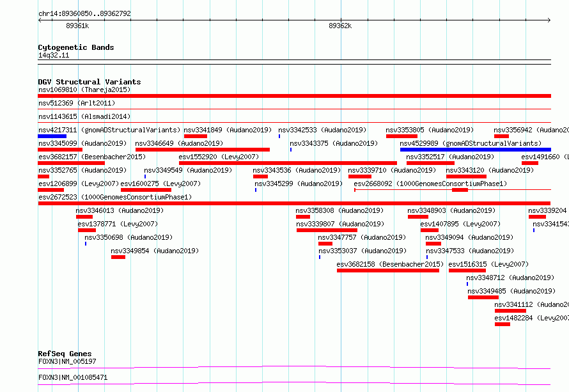
Task: Open nsv4217311 (gnomADStructuralVariants) label
Action: click(x=109, y=130)
